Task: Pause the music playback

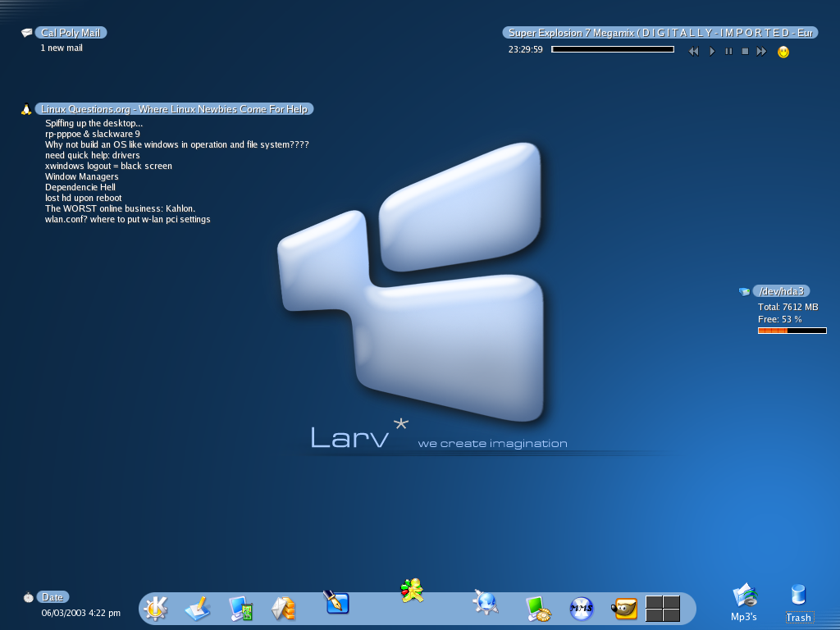Action: (x=728, y=52)
